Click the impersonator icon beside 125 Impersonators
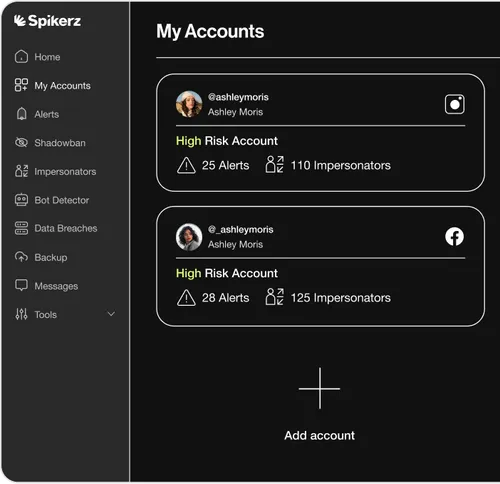500x484 pixels. (275, 297)
